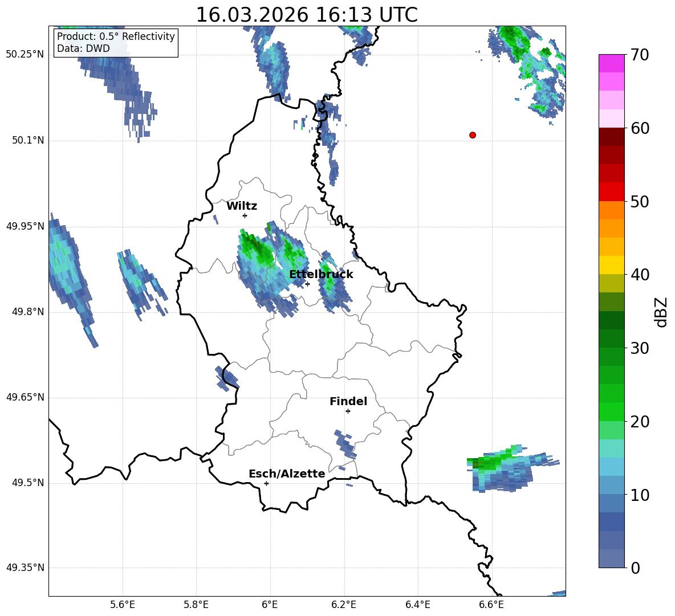Click the 49.65°N latitude tick label
675x616 pixels.
pos(25,397)
